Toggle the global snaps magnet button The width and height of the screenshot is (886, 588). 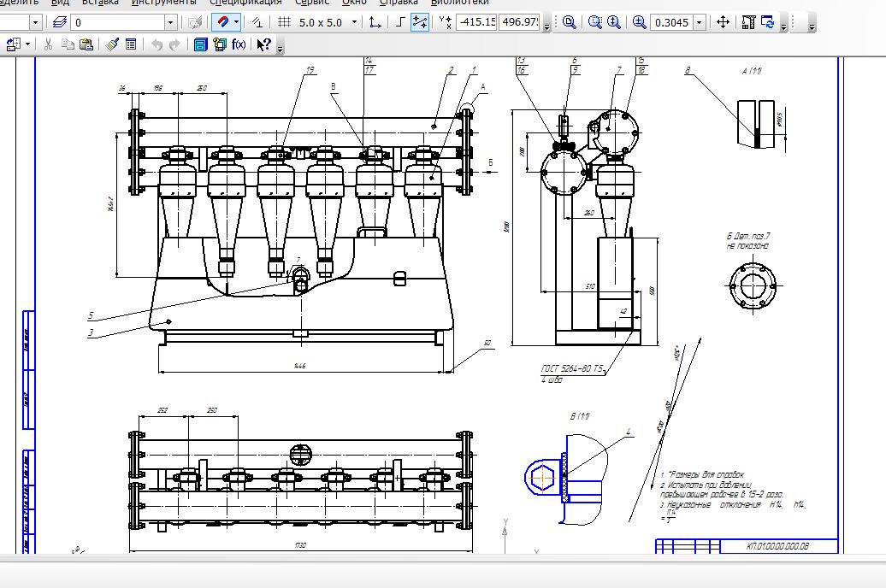(x=222, y=22)
